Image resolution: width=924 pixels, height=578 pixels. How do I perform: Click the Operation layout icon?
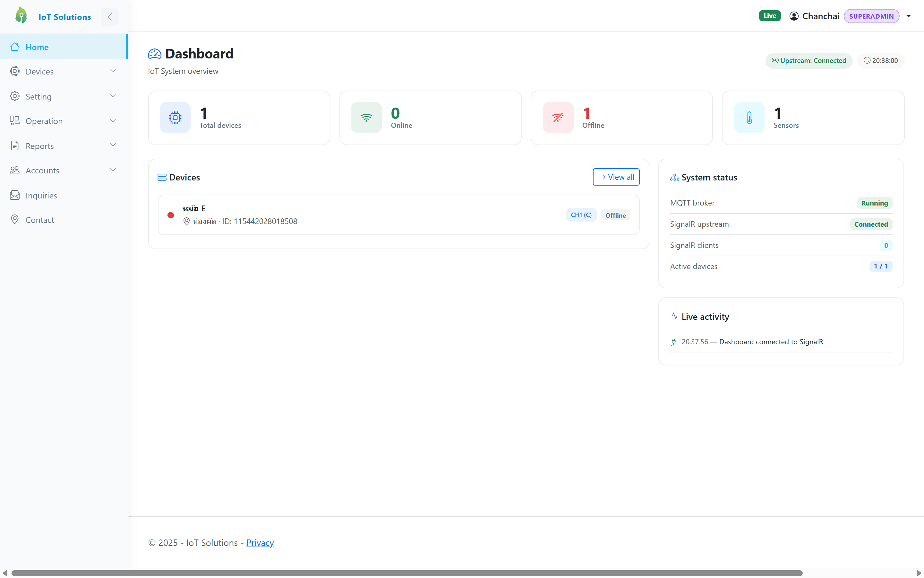tap(15, 121)
